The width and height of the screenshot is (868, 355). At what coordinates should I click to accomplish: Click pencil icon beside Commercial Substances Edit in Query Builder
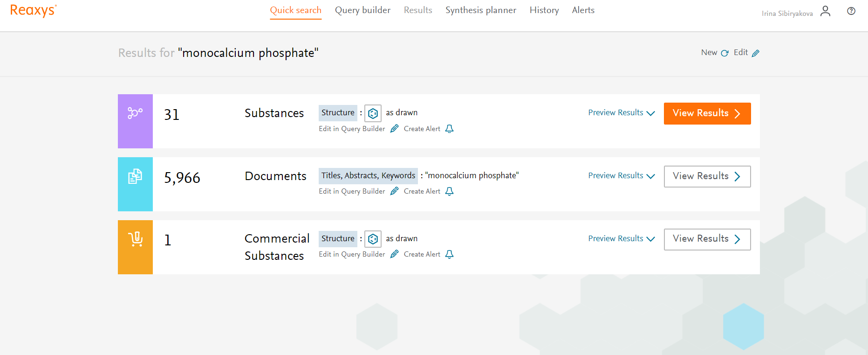point(394,254)
